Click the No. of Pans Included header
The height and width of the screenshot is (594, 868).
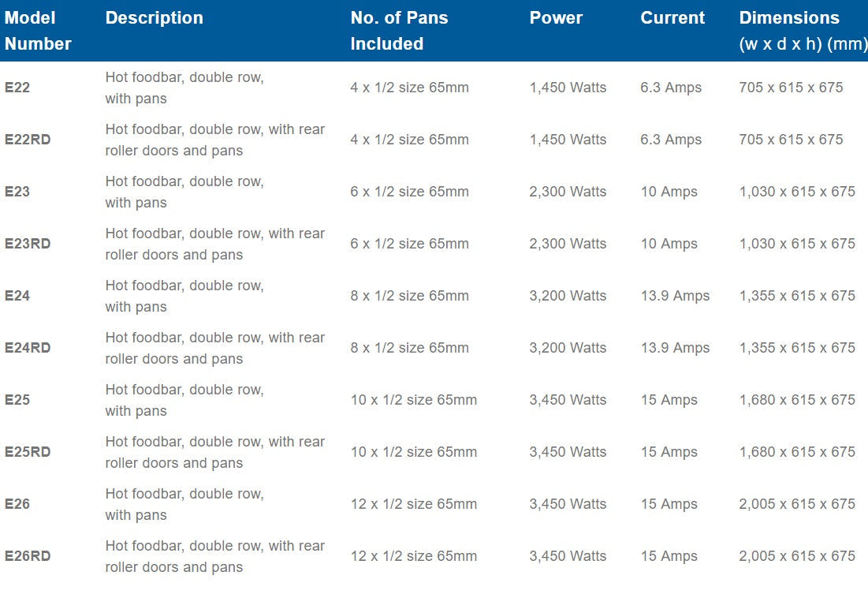pos(399,31)
